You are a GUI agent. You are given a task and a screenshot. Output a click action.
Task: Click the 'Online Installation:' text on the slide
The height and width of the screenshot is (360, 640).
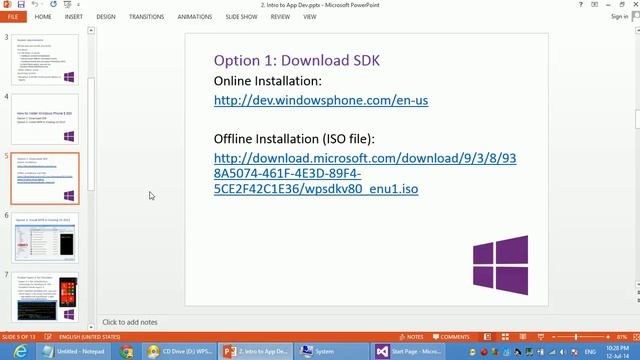click(x=268, y=81)
